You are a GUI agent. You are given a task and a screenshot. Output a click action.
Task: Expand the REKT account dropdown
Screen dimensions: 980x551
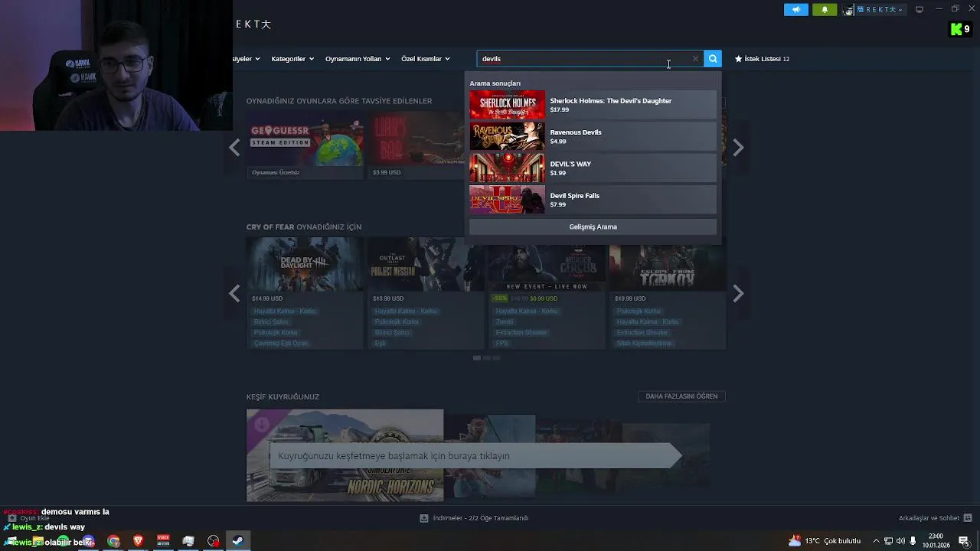880,9
